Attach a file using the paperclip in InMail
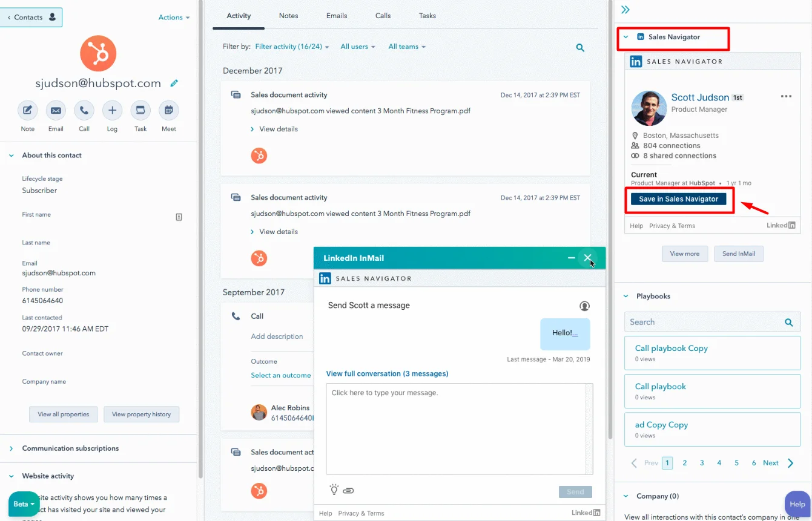 pos(349,490)
